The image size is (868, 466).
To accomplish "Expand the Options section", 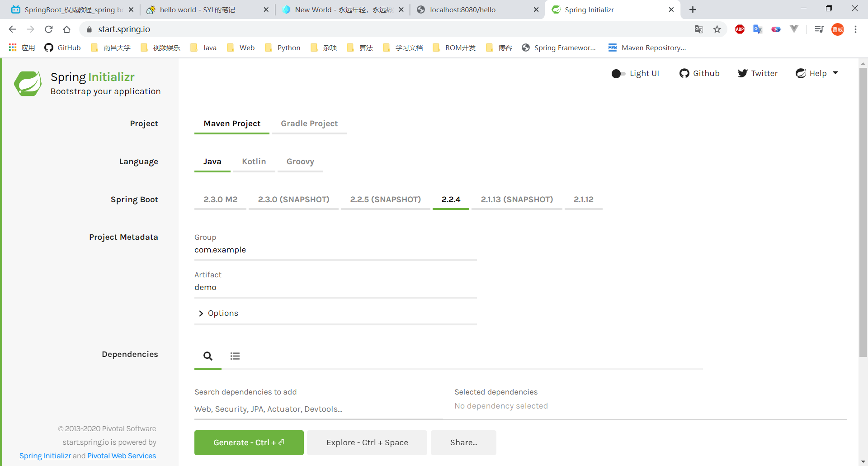I will [x=335, y=313].
